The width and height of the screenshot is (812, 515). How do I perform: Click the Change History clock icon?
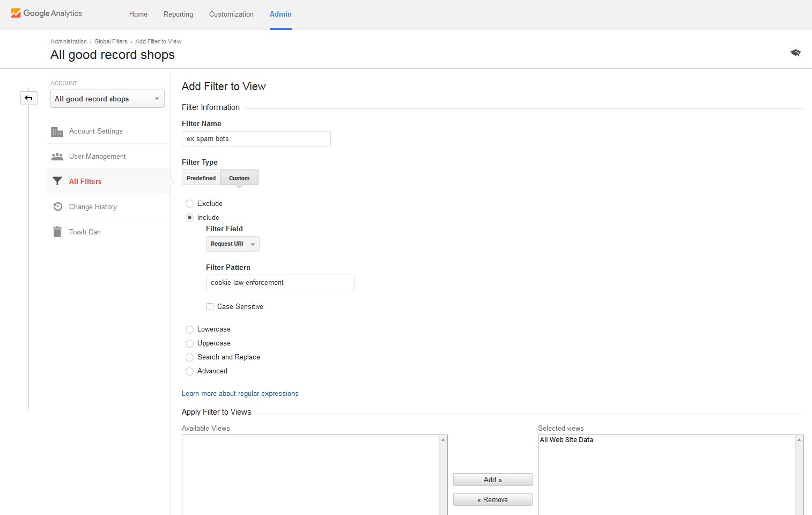[x=57, y=207]
